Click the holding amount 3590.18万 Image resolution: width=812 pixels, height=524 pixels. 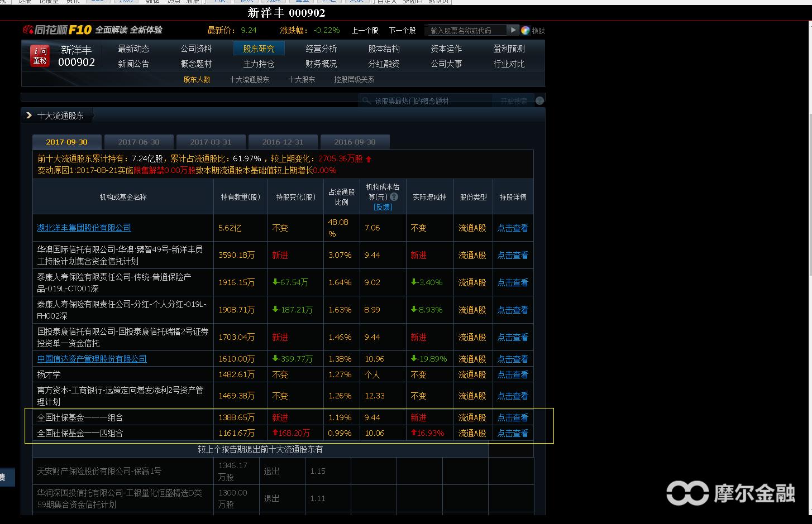click(236, 255)
